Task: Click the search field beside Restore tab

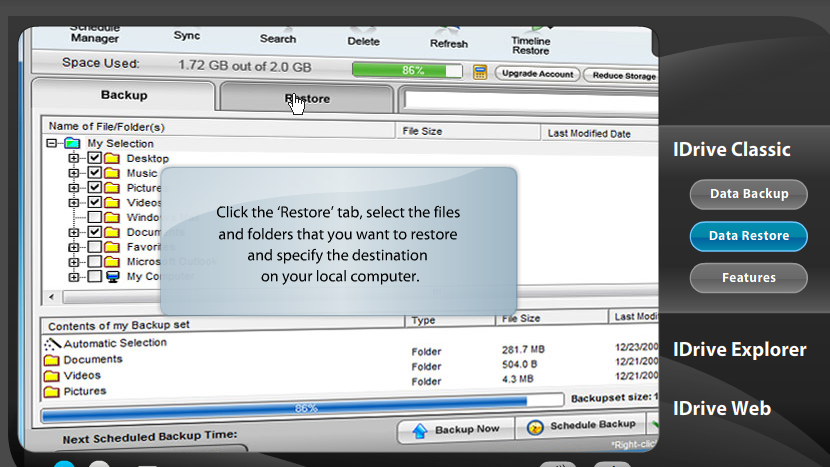Action: (531, 101)
